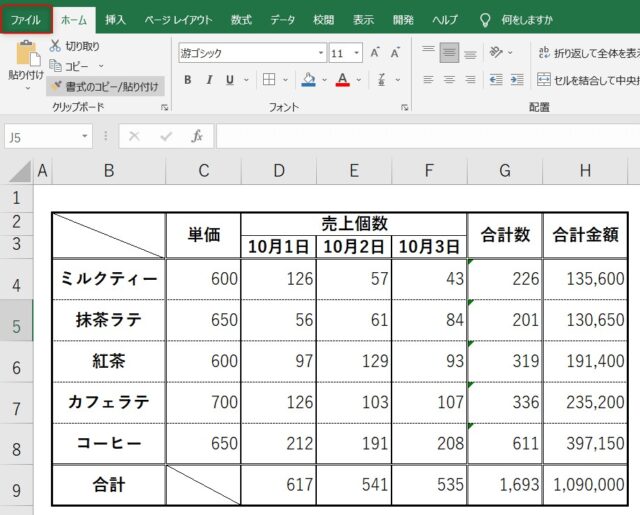This screenshot has width=640, height=515.
Task: Click the text orientation icon
Action: [496, 52]
